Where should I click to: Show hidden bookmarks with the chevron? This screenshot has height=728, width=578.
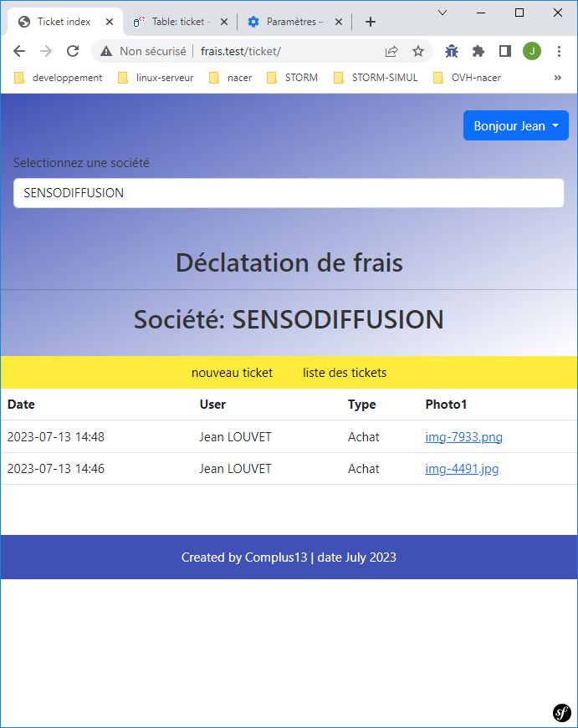click(558, 78)
